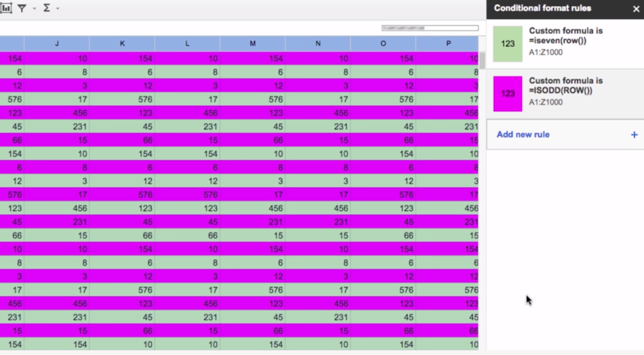Screen dimensions: 644x355
Task: Click the Insert chart icon
Action: [x=6, y=8]
